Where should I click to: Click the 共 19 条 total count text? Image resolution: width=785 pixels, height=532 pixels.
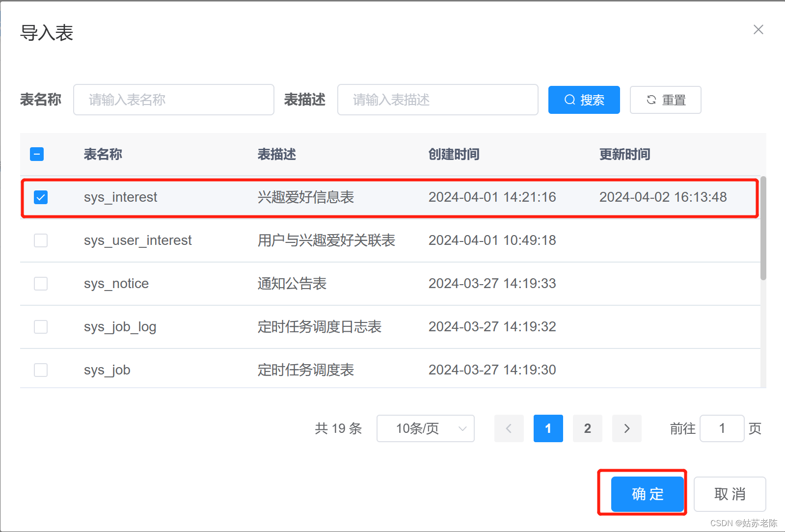(x=338, y=428)
